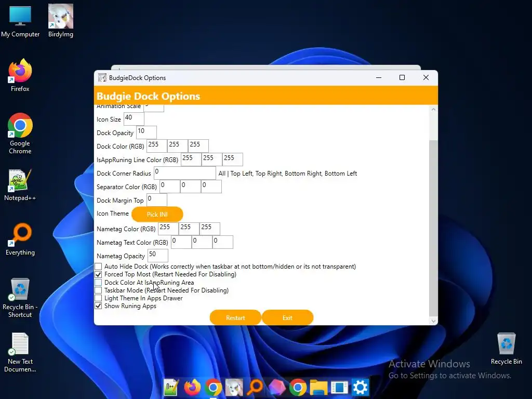The width and height of the screenshot is (532, 399).
Task: Click the options vertical scrollbar thumb
Action: click(433, 228)
